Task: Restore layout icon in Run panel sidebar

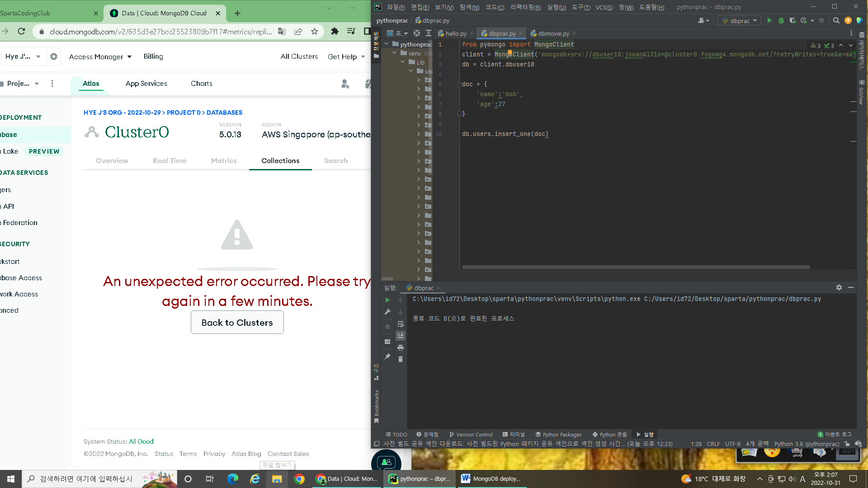Action: pyautogui.click(x=387, y=342)
